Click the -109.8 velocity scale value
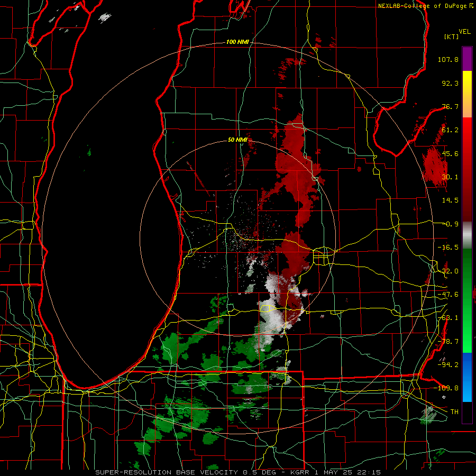The width and height of the screenshot is (476, 476). click(x=446, y=388)
